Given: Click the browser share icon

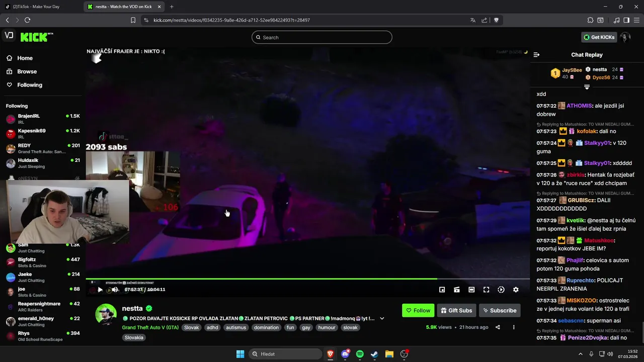Looking at the screenshot, I should click(484, 20).
